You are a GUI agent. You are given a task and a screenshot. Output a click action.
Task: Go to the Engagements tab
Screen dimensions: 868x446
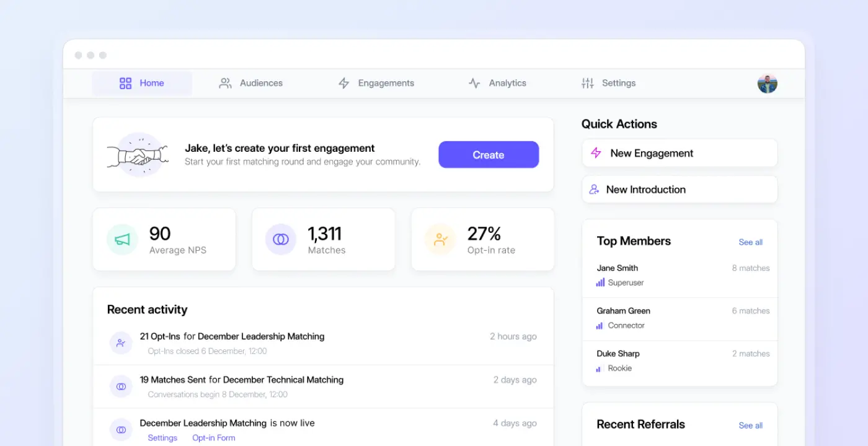(x=376, y=83)
